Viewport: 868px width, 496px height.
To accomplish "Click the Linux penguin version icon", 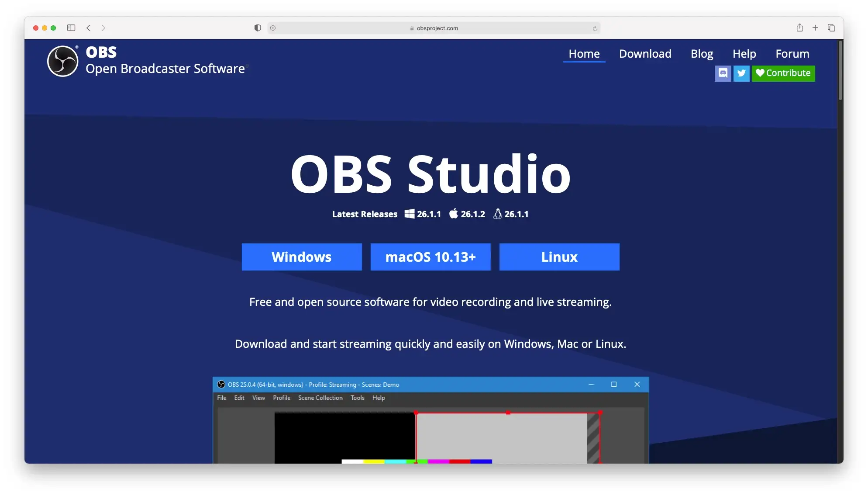I will tap(496, 214).
